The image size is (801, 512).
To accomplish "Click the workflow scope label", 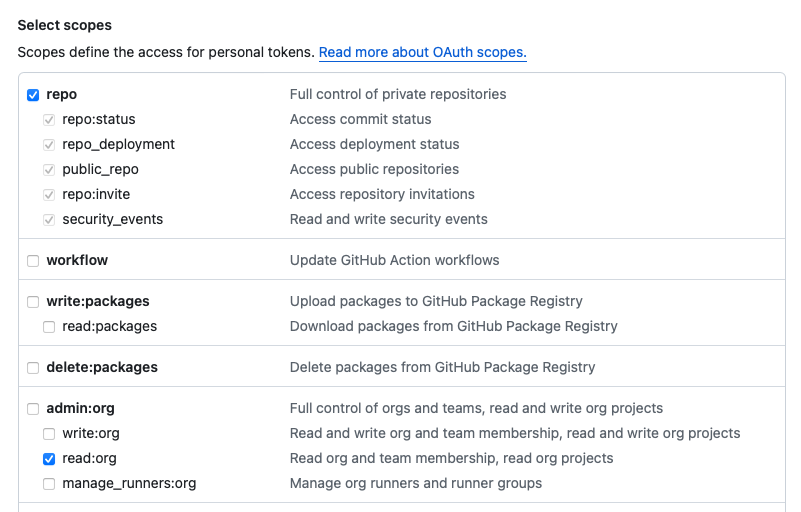I will pos(77,260).
